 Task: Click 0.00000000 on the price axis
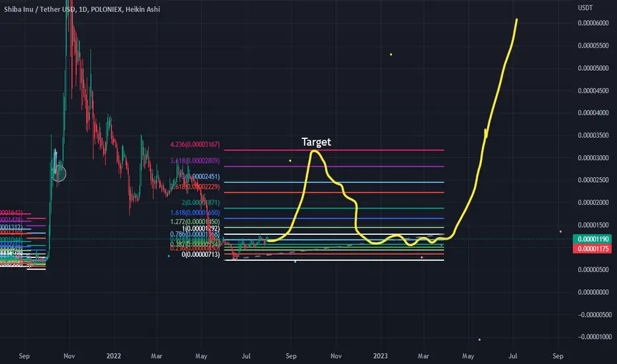(x=593, y=292)
